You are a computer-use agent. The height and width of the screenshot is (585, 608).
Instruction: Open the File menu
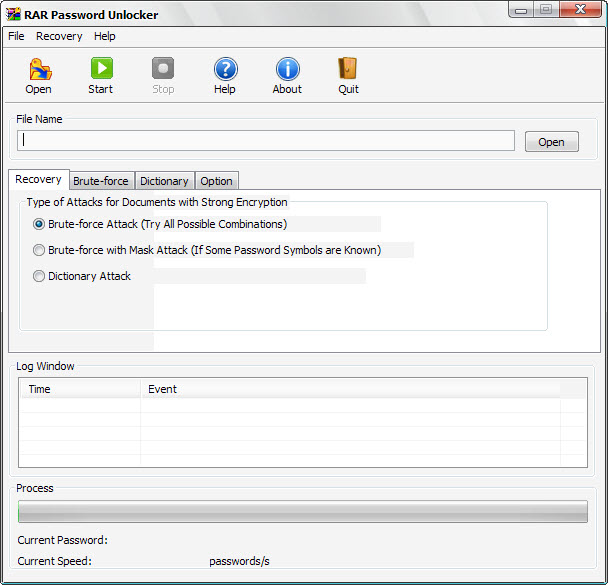[x=16, y=36]
